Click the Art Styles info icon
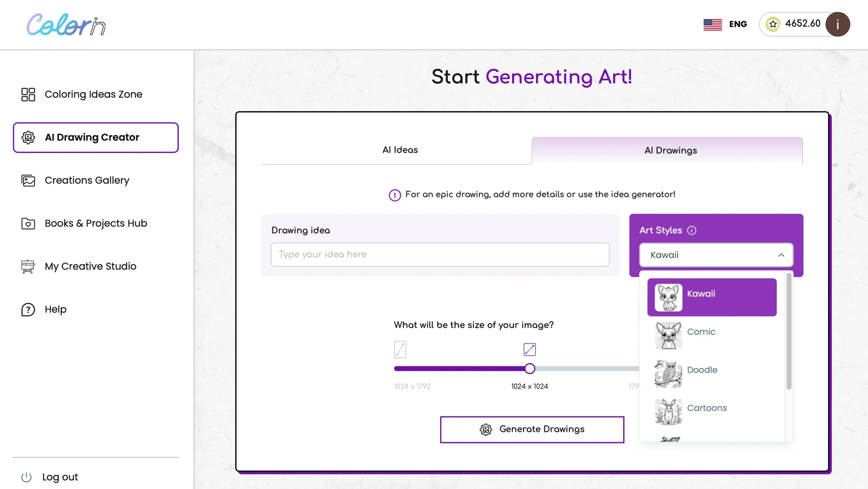 (691, 230)
